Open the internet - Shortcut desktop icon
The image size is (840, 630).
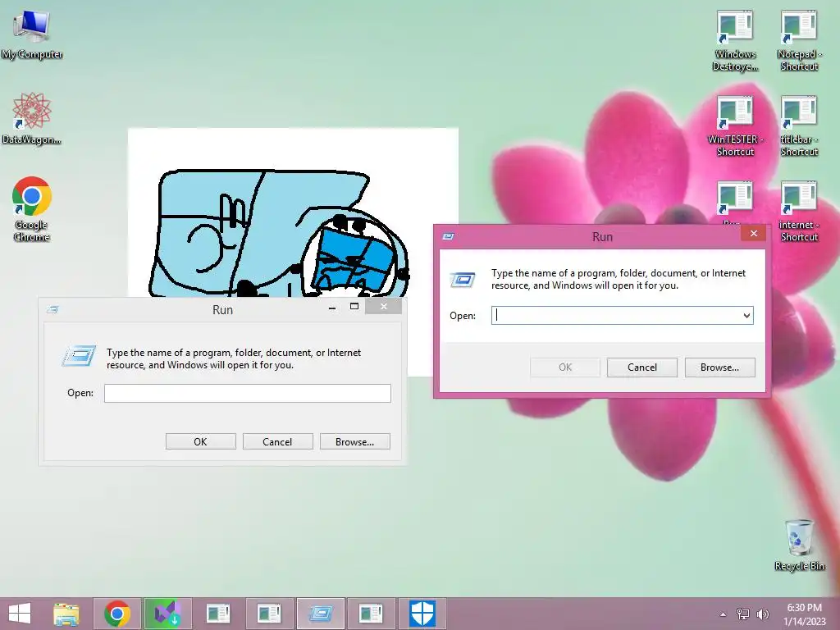pos(799,211)
